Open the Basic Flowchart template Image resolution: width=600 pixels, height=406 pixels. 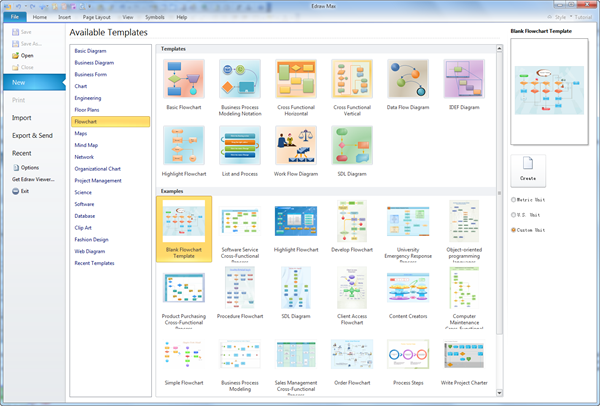[x=183, y=79]
